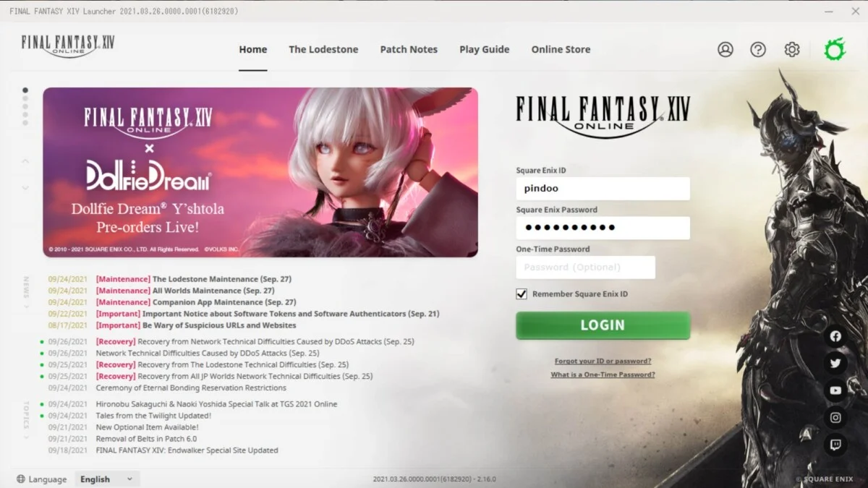Screen dimensions: 868x488
Task: Focus the Square Enix ID field
Action: [603, 189]
